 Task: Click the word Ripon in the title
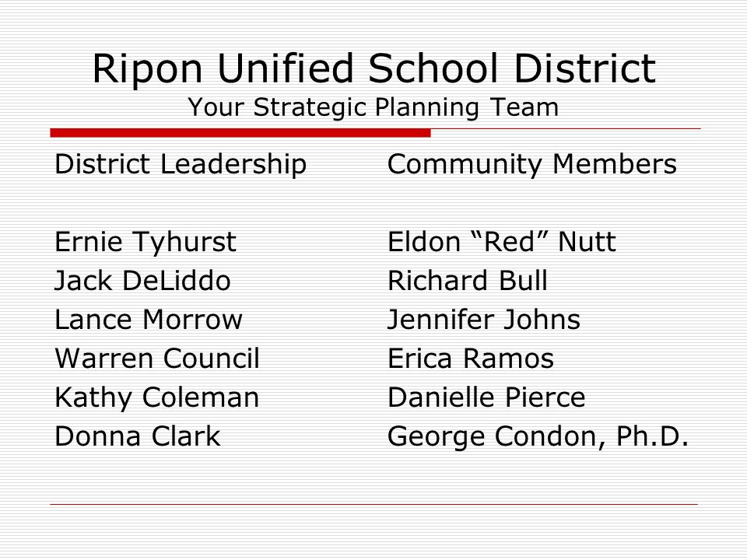(148, 71)
